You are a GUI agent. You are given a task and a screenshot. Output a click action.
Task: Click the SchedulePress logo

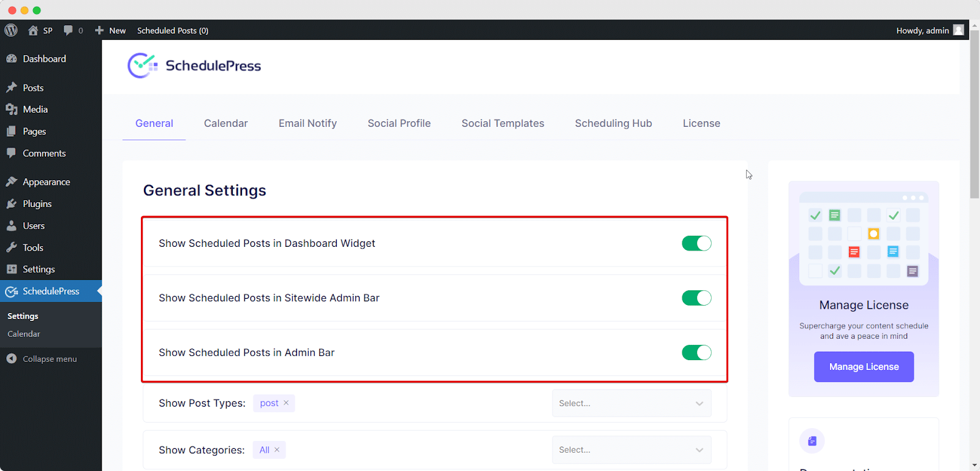point(194,66)
